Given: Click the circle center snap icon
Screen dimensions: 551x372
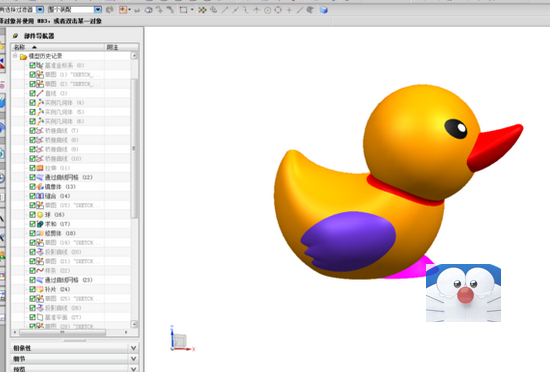Looking at the screenshot, I should click(x=267, y=10).
